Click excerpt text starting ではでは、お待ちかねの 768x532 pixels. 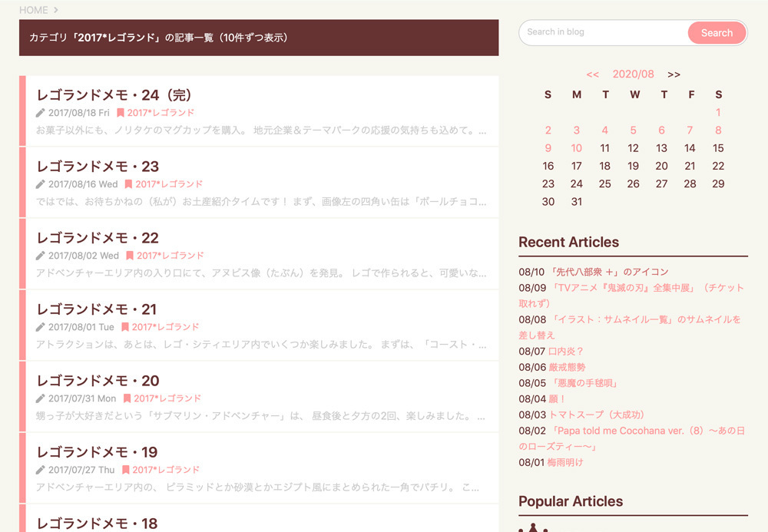(x=261, y=202)
